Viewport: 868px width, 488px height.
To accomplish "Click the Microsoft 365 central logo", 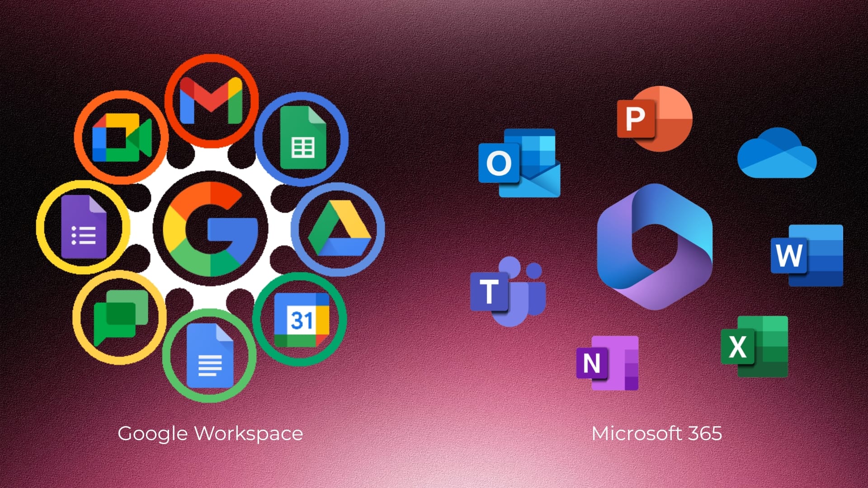I will click(x=655, y=247).
